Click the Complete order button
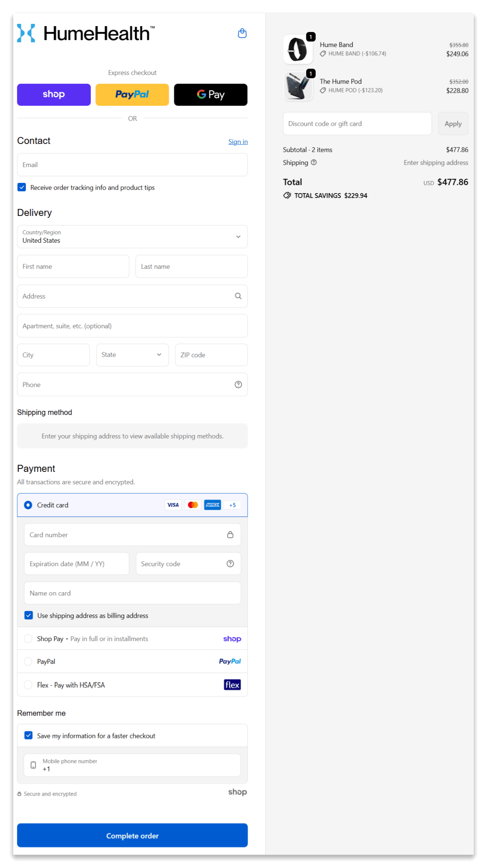The image size is (487, 868). [x=132, y=835]
